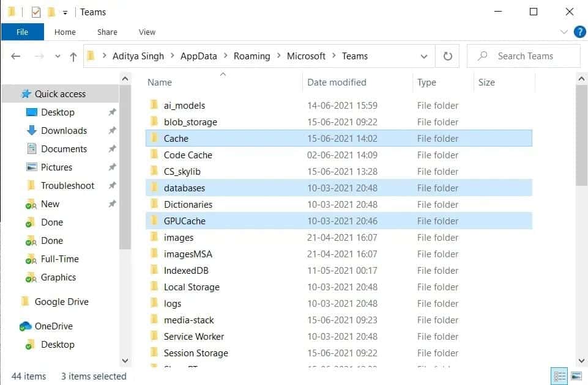Click the file list scroll down arrow
The height and width of the screenshot is (385, 588).
pos(581,361)
